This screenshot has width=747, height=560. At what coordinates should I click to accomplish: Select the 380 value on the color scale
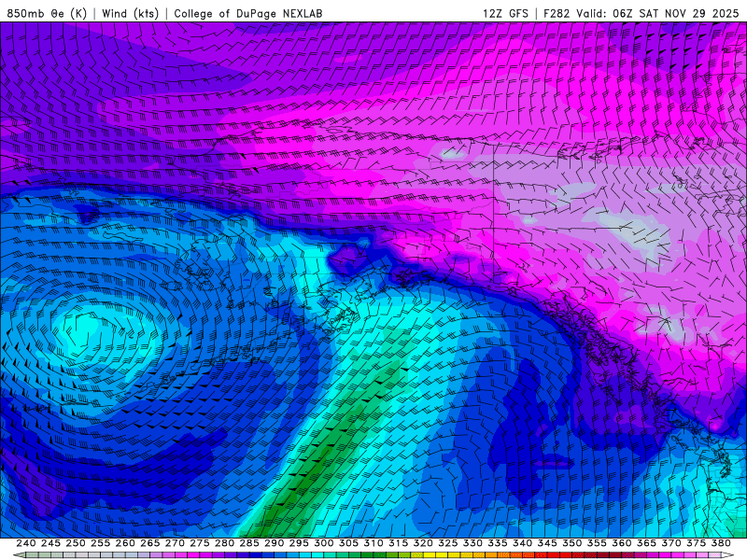(x=721, y=543)
